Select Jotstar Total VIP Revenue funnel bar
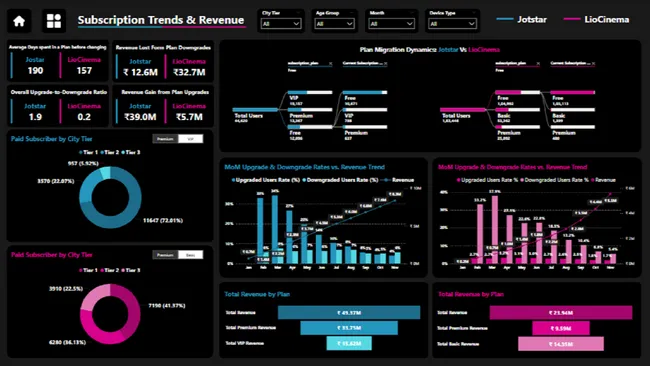Image resolution: width=650 pixels, height=366 pixels. coord(349,343)
